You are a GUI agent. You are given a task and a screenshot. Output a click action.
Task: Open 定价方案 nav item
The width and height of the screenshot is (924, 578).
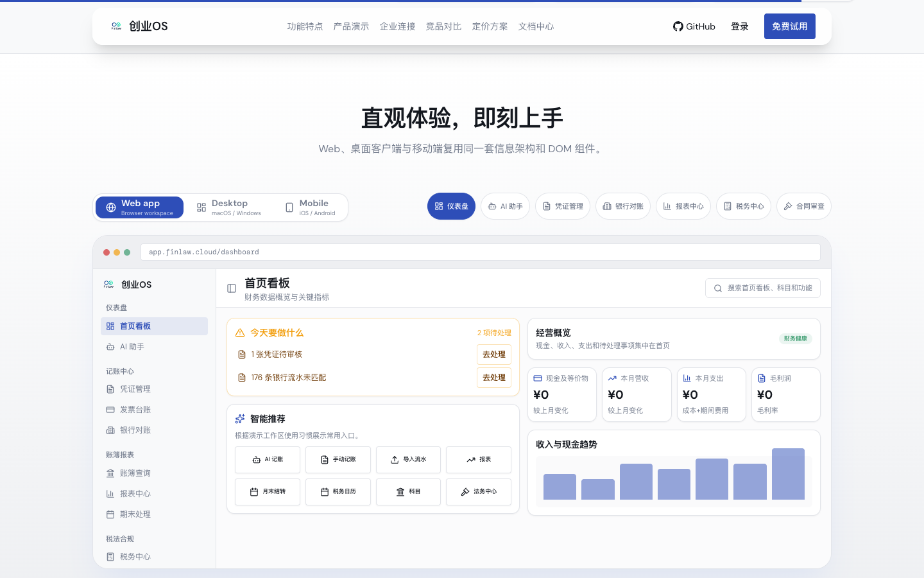pyautogui.click(x=490, y=26)
